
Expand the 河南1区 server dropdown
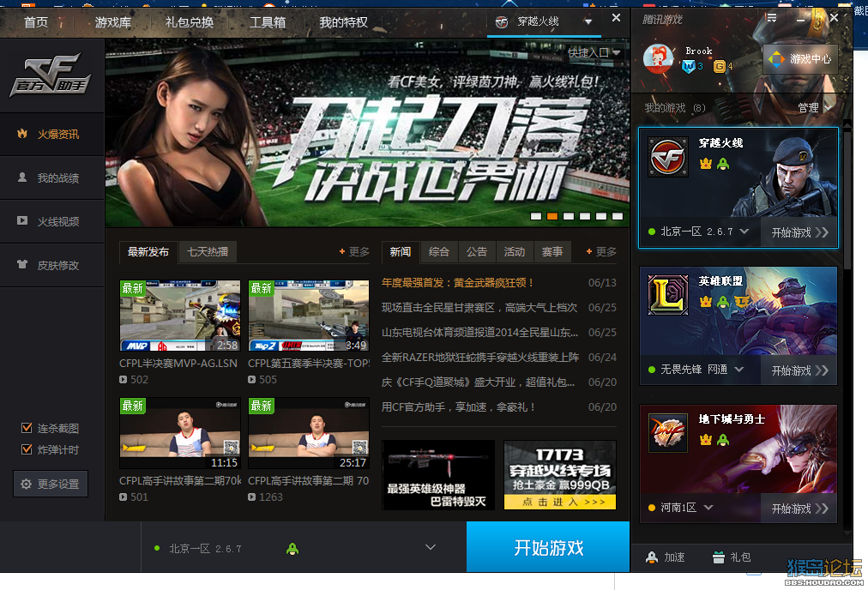[x=708, y=508]
